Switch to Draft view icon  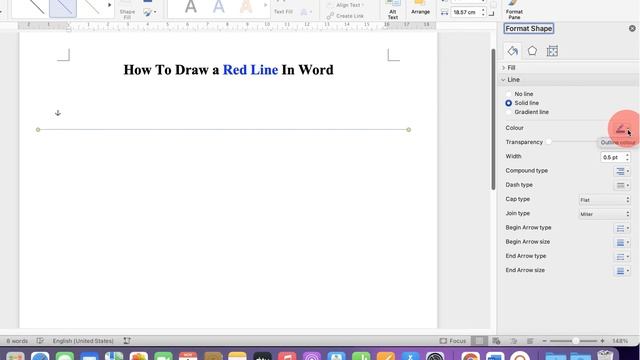(x=530, y=341)
